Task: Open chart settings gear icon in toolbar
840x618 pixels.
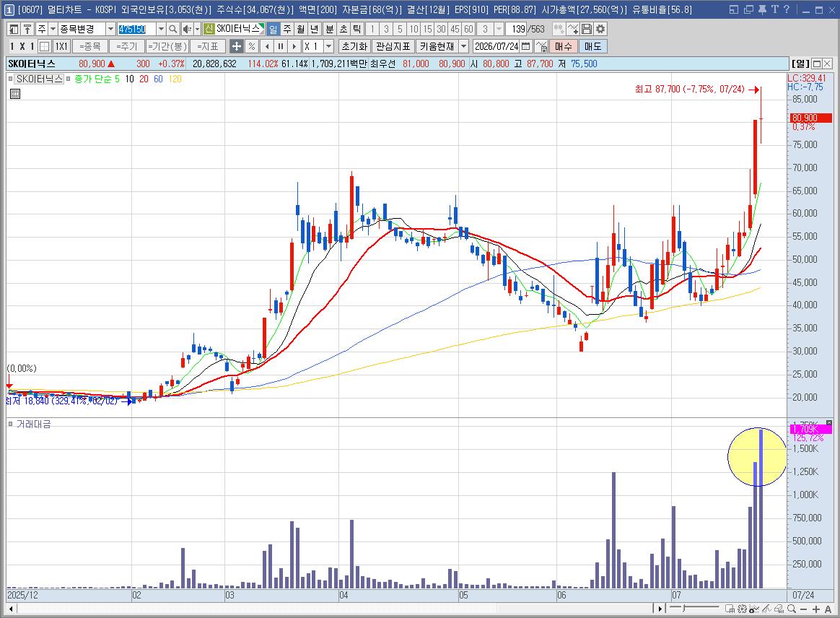Action: pyautogui.click(x=600, y=29)
